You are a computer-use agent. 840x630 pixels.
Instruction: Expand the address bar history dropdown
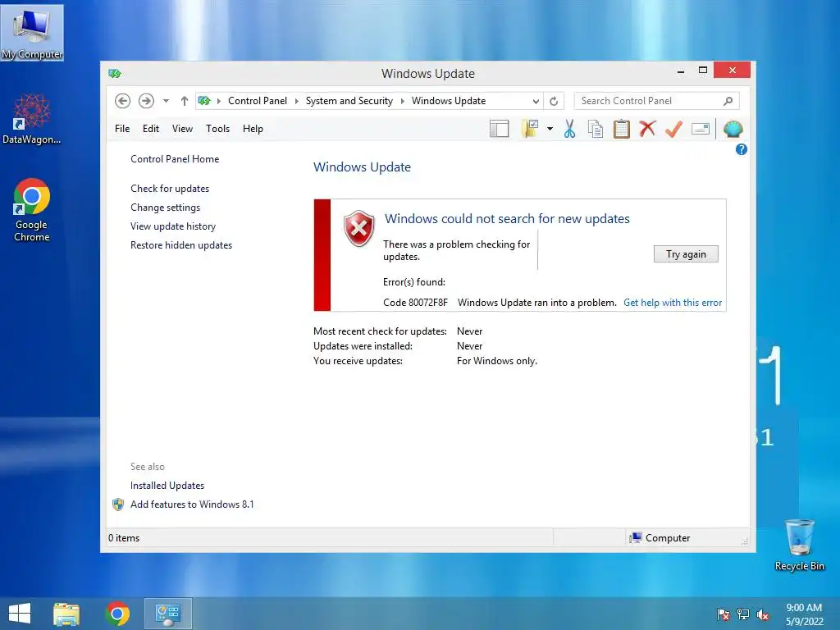tap(535, 101)
